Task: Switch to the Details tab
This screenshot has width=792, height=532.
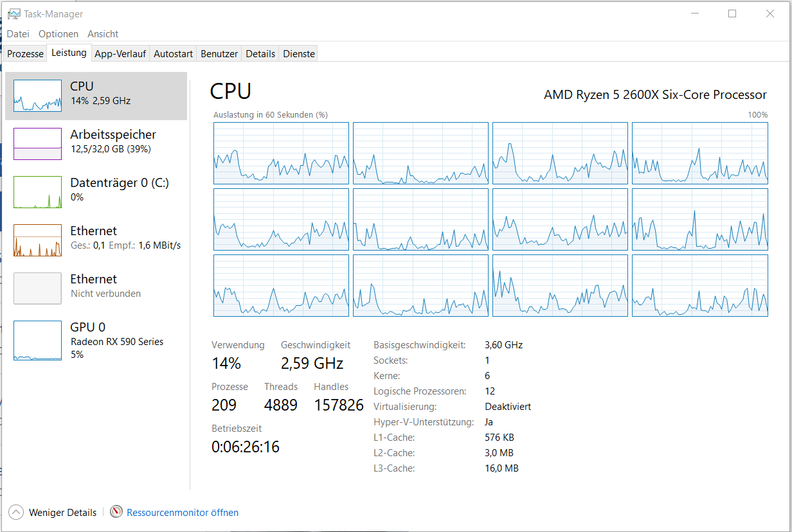Action: (260, 54)
